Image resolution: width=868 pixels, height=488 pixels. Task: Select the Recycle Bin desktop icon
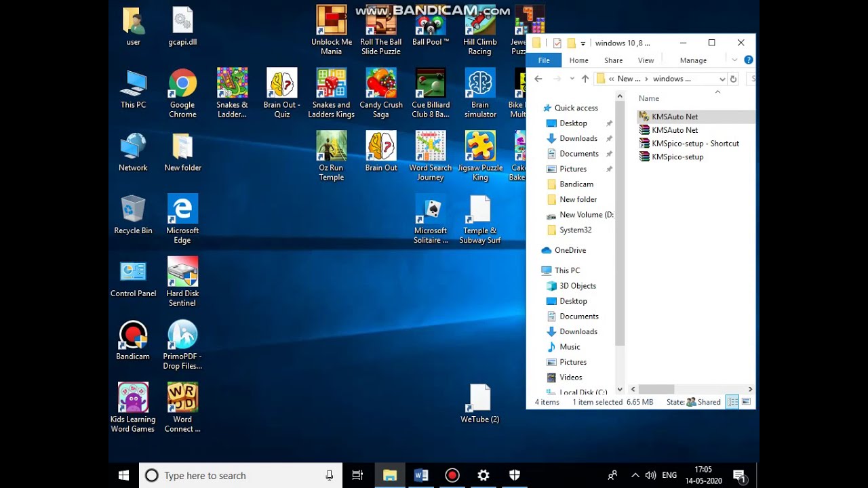(133, 215)
